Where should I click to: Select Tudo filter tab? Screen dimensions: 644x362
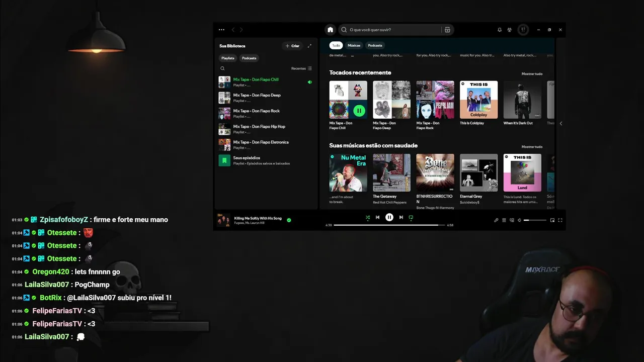tap(336, 45)
